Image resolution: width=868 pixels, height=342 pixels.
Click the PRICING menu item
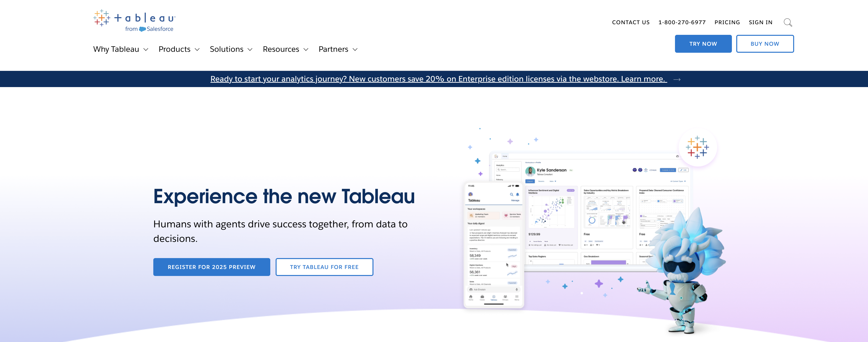tap(727, 22)
